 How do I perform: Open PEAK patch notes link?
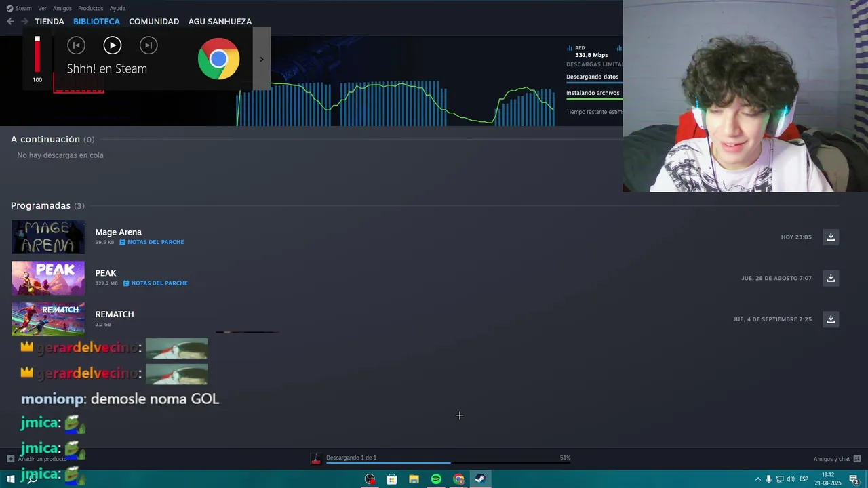[159, 283]
